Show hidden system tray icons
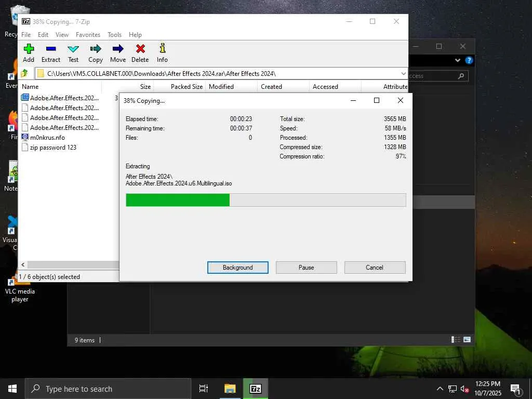Viewport: 532px width, 399px height. 440,389
